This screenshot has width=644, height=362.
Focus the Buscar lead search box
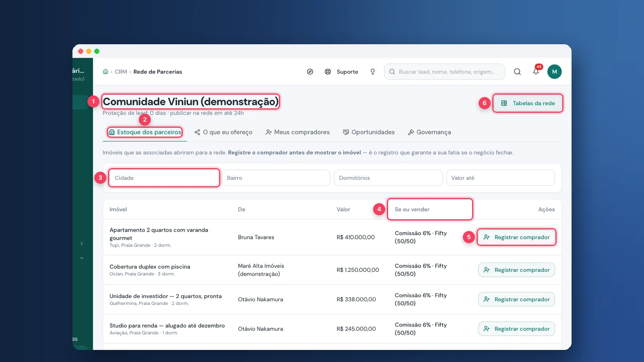pos(444,72)
